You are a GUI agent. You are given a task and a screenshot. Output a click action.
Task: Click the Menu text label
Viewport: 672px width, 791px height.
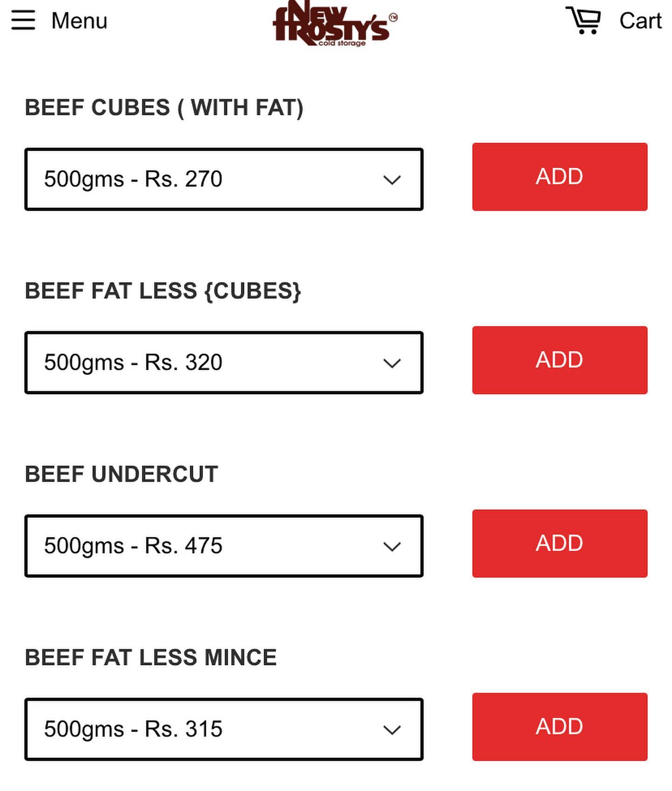79,21
